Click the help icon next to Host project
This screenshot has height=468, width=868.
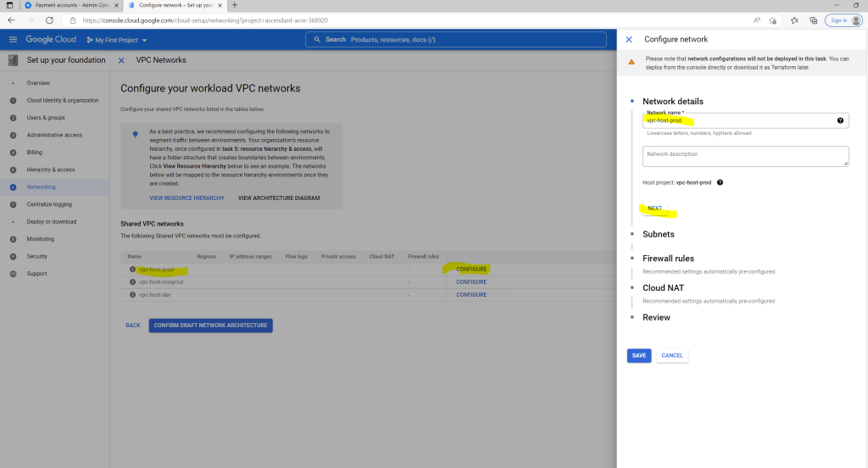721,182
